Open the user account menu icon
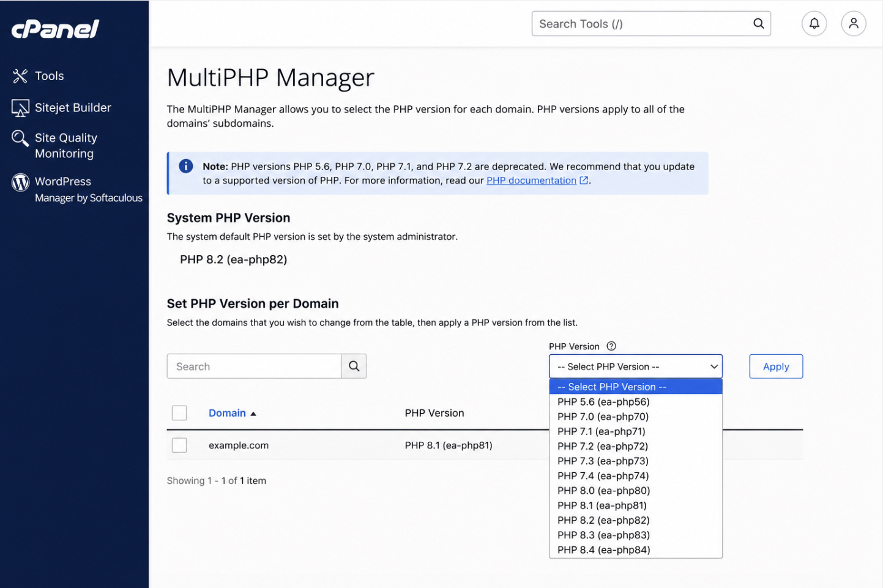This screenshot has height=588, width=883. (x=853, y=24)
